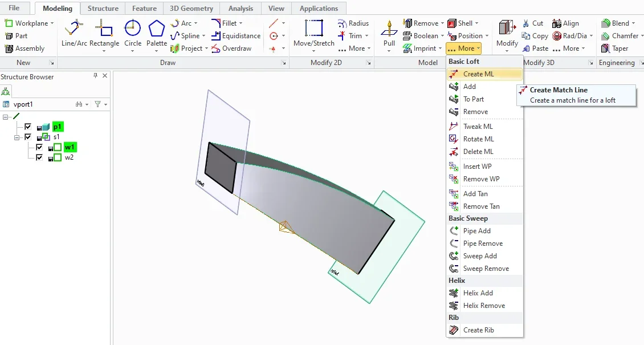Click the Modify 3D tool icon
This screenshot has height=345, width=644.
click(x=507, y=34)
